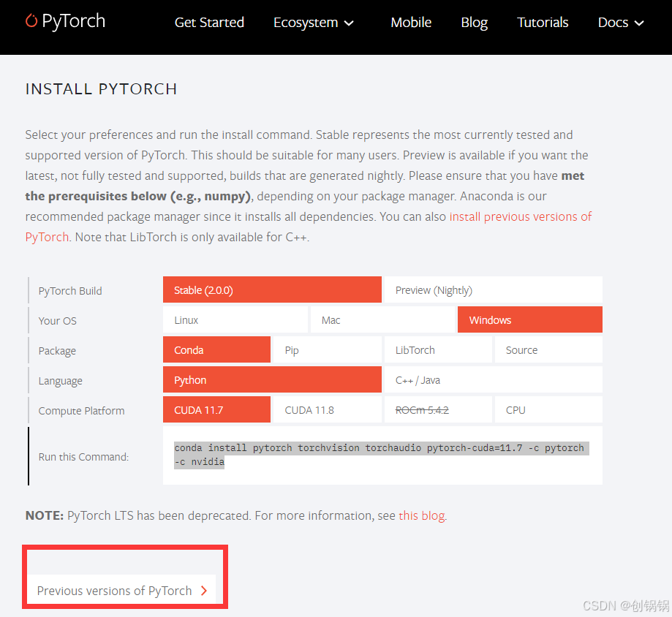This screenshot has width=672, height=617.
Task: Click the arrow beside Previous versions of PyTorch
Action: [203, 591]
